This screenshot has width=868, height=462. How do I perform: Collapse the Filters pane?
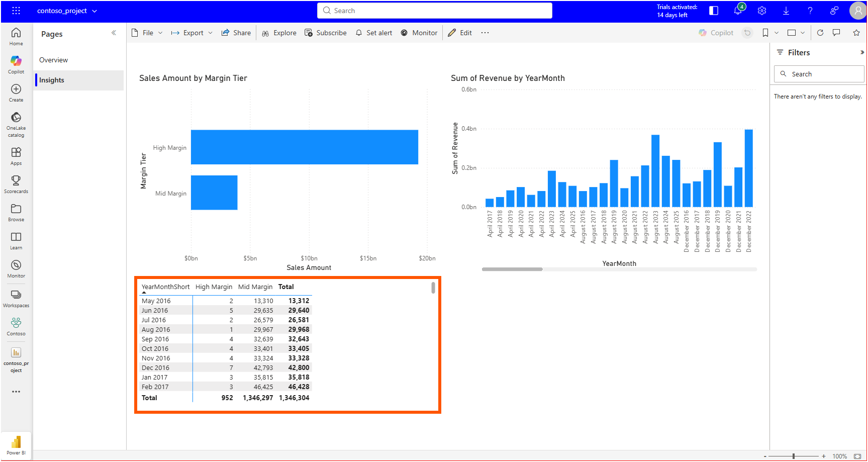pos(862,52)
